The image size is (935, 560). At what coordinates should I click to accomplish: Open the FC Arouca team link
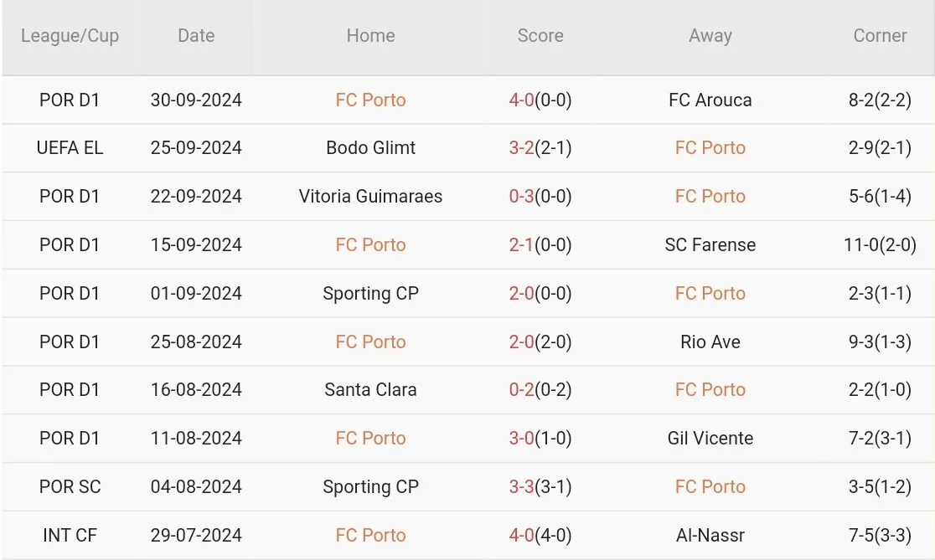coord(710,100)
